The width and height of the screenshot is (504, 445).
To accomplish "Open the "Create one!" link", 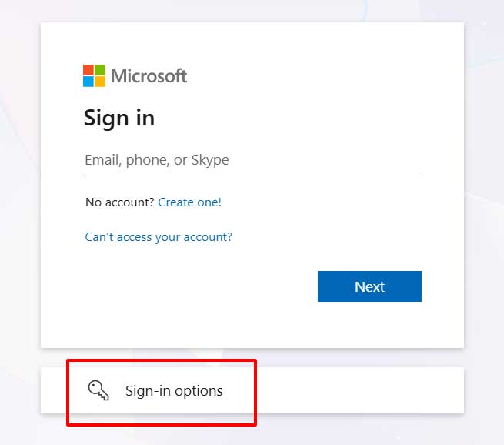I will 189,202.
